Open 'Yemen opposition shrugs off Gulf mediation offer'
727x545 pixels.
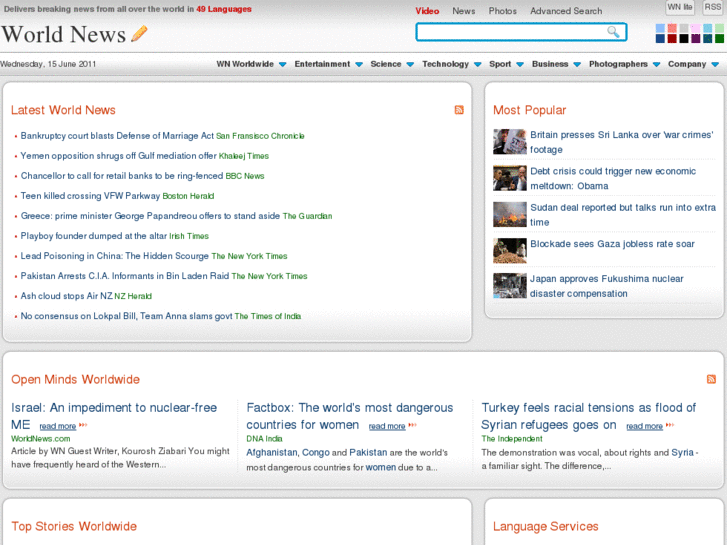(118, 156)
